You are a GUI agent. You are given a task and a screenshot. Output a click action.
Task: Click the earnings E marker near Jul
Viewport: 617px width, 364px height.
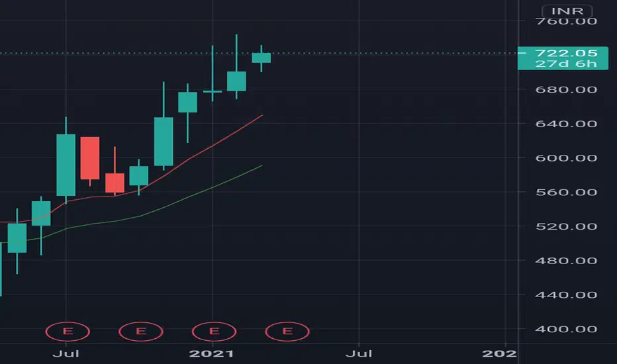[68, 332]
